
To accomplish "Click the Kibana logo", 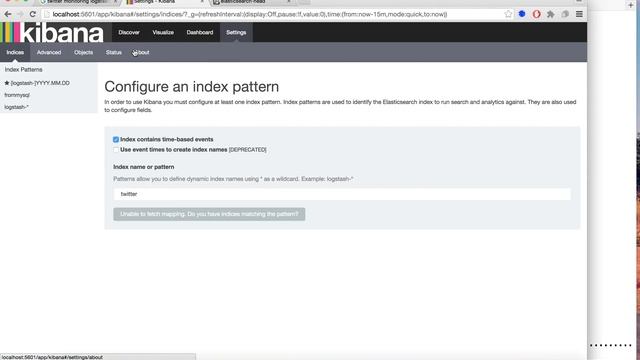I will [52, 33].
